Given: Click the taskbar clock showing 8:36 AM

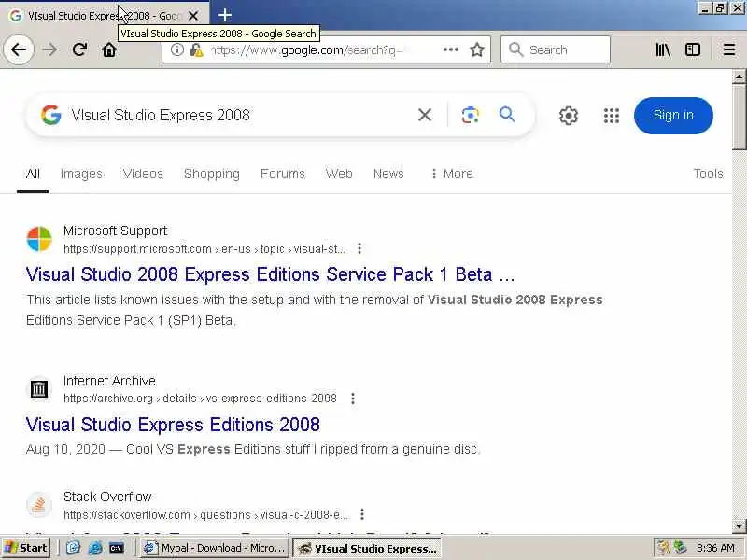Looking at the screenshot, I should (715, 548).
